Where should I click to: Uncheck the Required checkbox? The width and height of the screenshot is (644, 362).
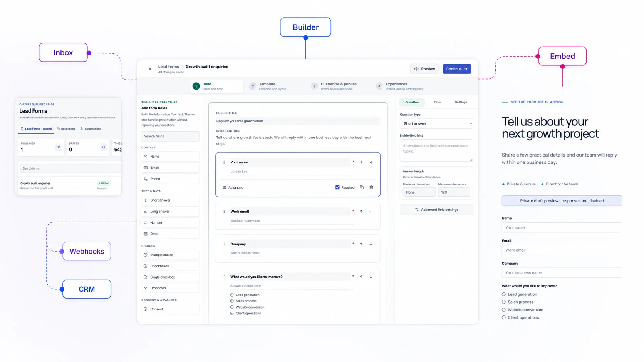point(337,187)
